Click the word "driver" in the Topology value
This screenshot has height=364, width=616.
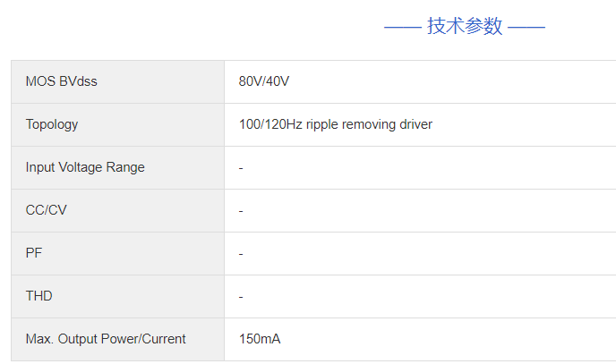pyautogui.click(x=415, y=124)
